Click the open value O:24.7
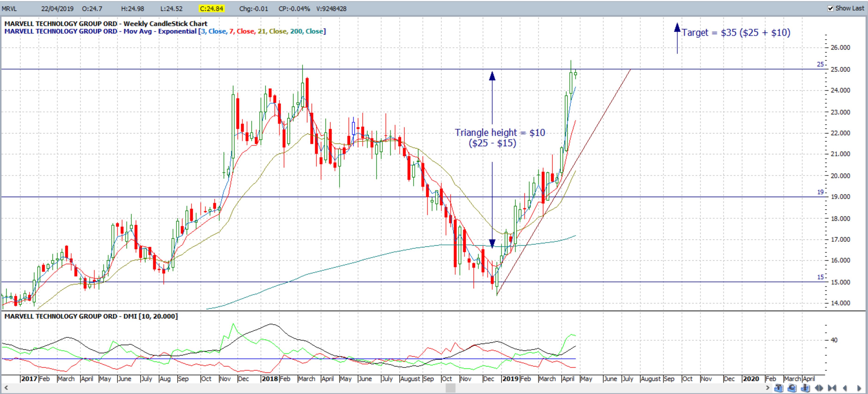 click(x=92, y=9)
